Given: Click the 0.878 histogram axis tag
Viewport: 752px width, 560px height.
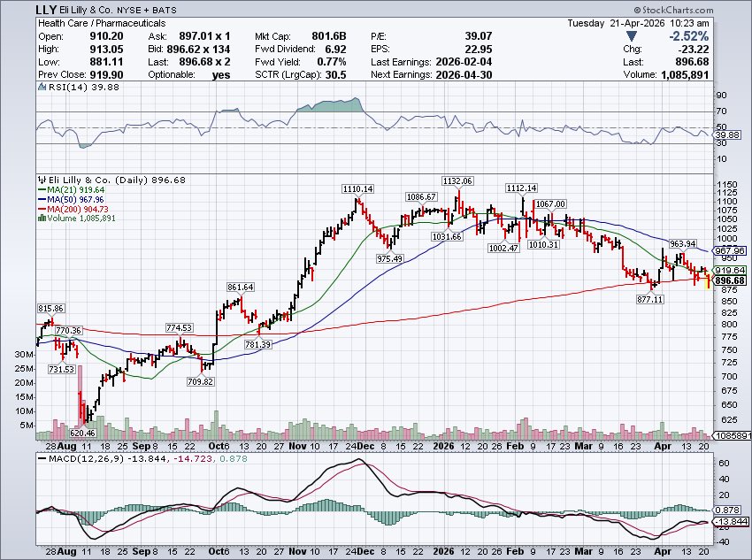Looking at the screenshot, I should 727,510.
